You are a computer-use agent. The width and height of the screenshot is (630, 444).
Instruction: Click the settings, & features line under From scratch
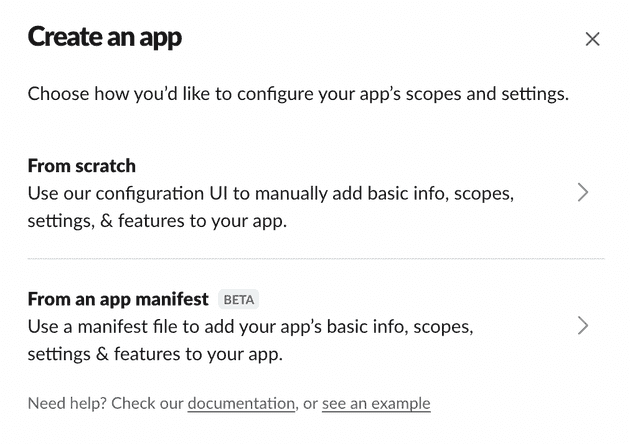157,221
